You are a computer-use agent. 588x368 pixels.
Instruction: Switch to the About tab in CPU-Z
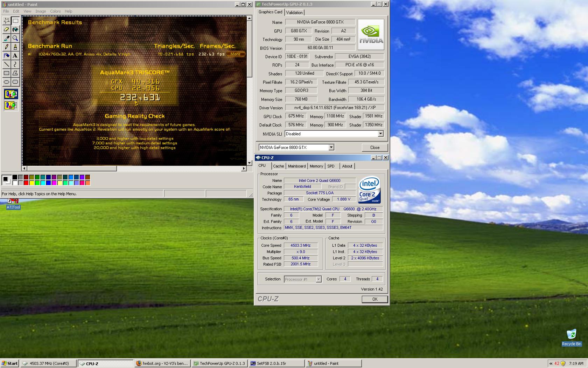347,166
